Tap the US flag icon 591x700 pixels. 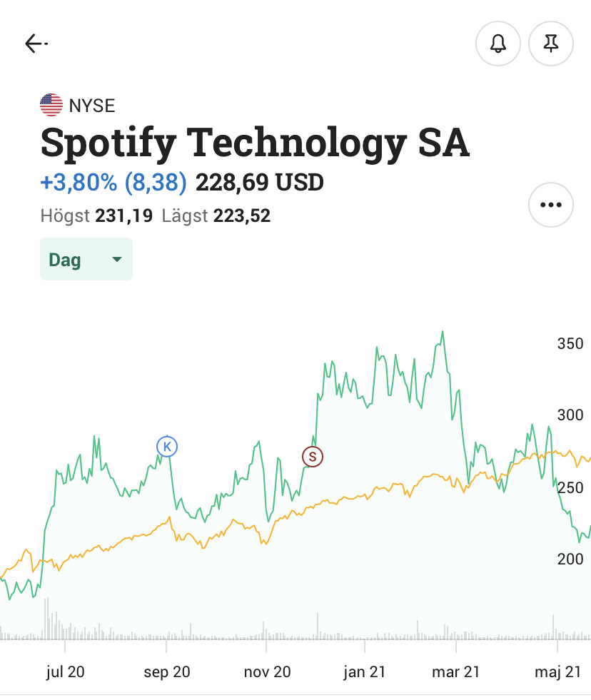51,106
